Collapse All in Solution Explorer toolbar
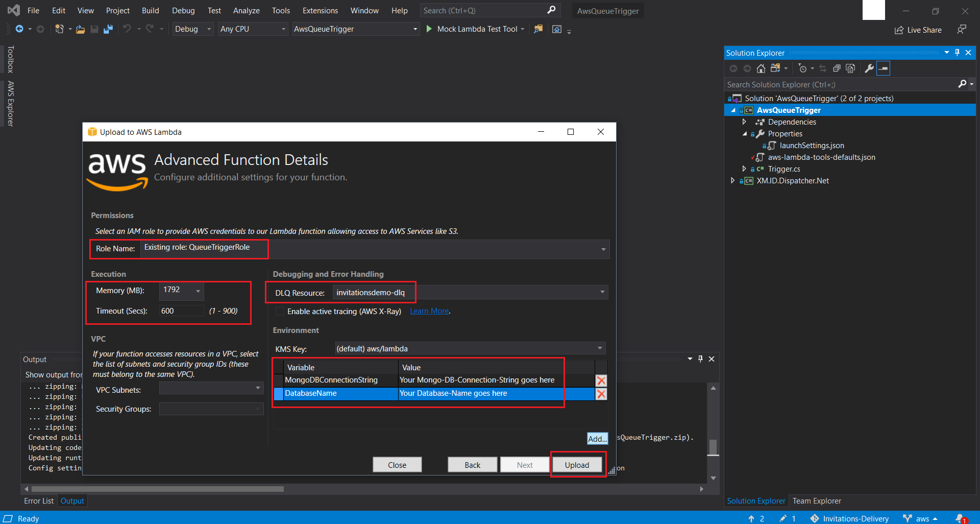This screenshot has width=980, height=524. click(837, 68)
